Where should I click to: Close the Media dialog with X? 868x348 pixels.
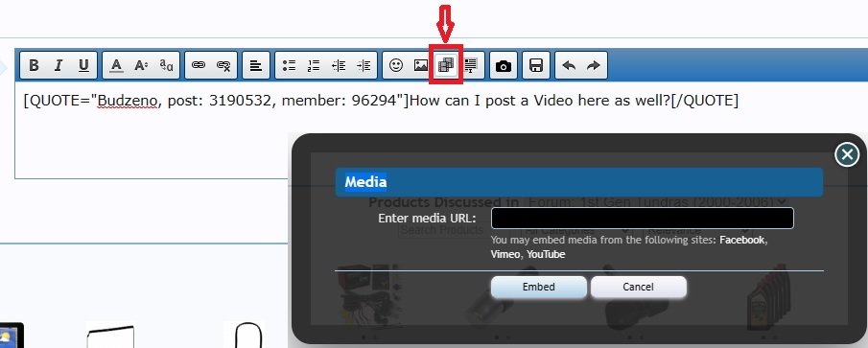847,154
